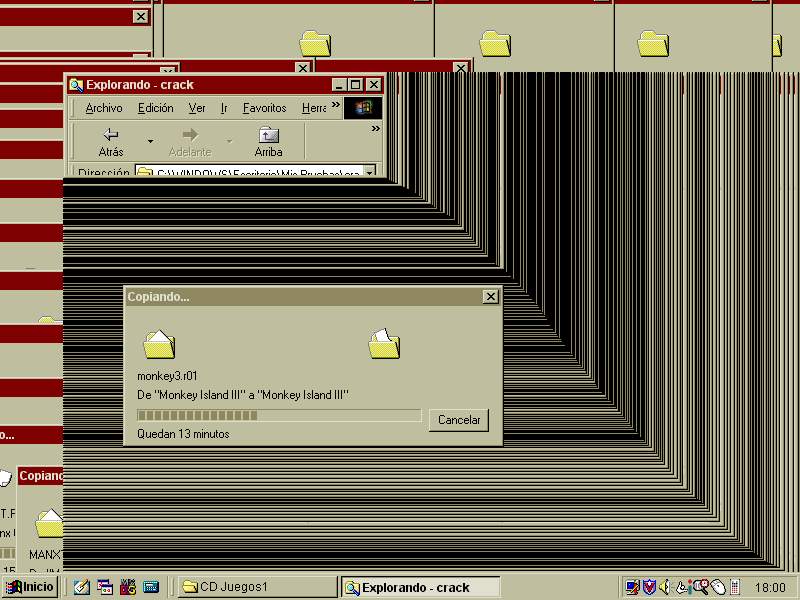Open the Inicio start menu
This screenshot has width=800, height=600.
[x=30, y=587]
